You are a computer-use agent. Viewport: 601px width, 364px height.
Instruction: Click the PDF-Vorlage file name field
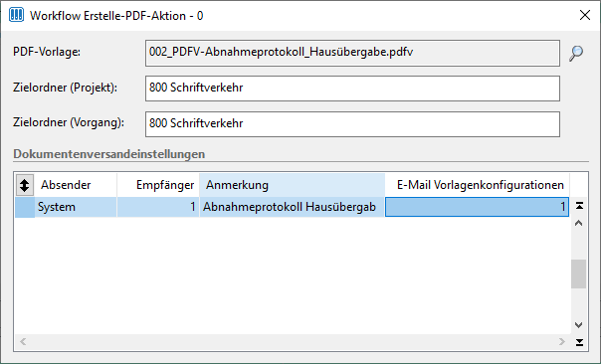tap(352, 54)
